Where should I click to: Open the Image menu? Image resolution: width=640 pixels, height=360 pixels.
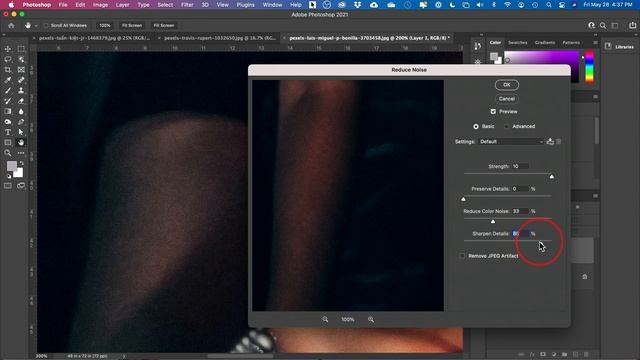[100, 5]
